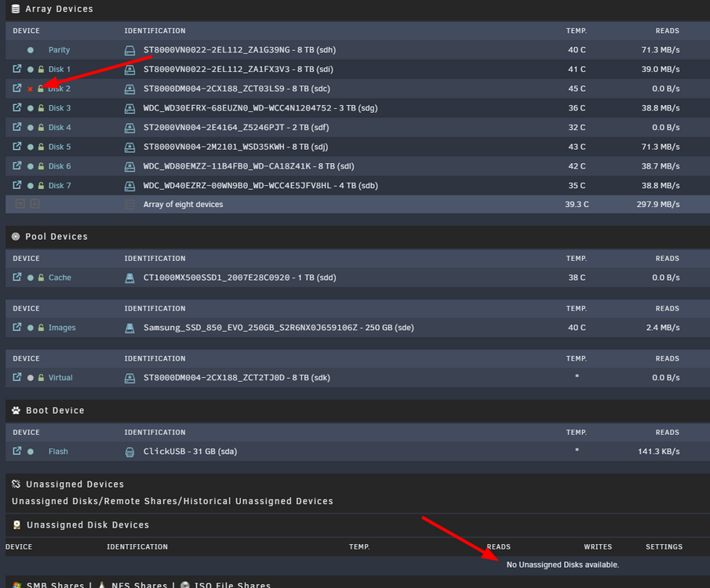Open the Cache pool link

60,278
